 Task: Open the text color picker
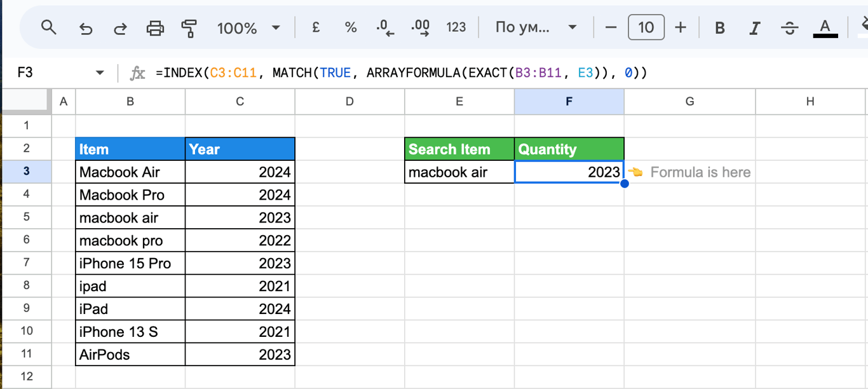(x=825, y=28)
